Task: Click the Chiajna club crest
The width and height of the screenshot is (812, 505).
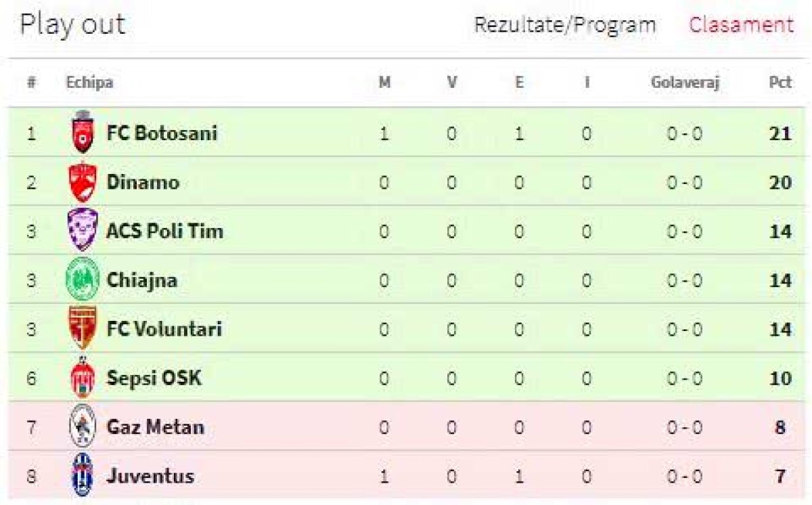Action: tap(83, 280)
